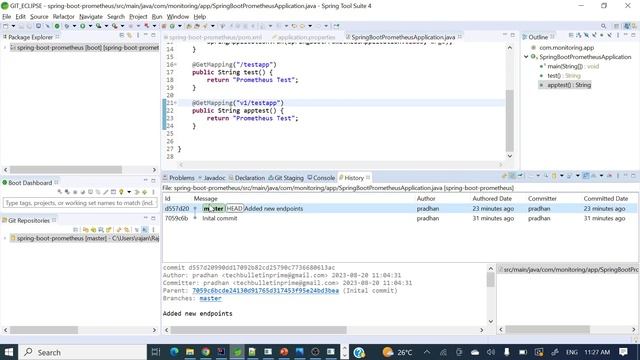Click dropdown arrow next to Run button
This screenshot has width=640, height=360.
[x=90, y=26]
